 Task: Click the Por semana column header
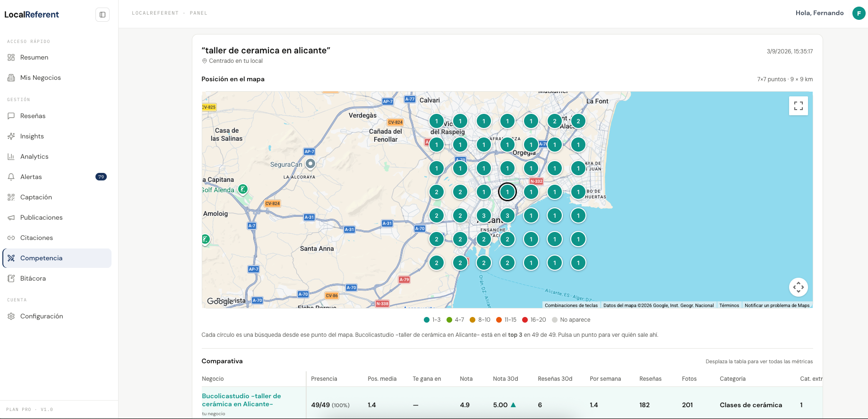605,379
